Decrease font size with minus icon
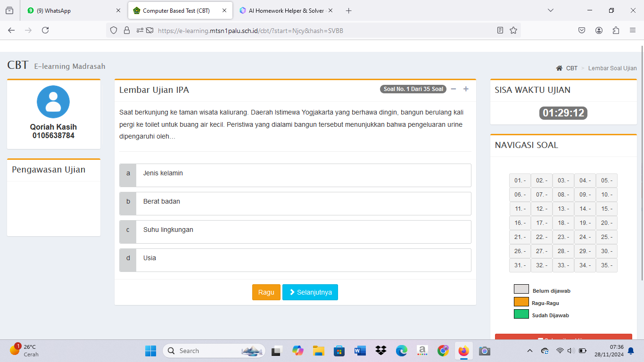 click(454, 89)
